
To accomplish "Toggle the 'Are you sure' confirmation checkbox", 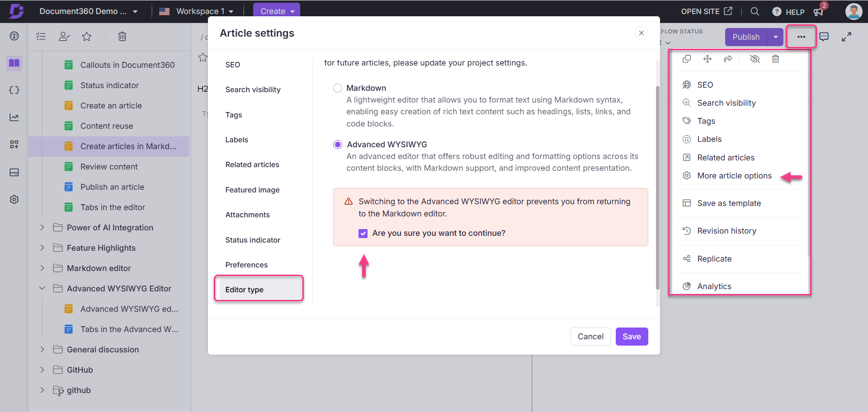I will (363, 233).
